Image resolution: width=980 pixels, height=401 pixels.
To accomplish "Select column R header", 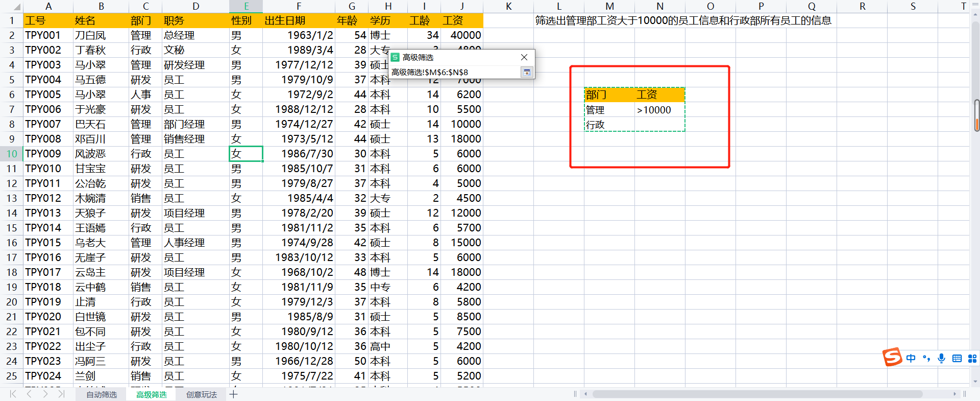I will click(862, 6).
